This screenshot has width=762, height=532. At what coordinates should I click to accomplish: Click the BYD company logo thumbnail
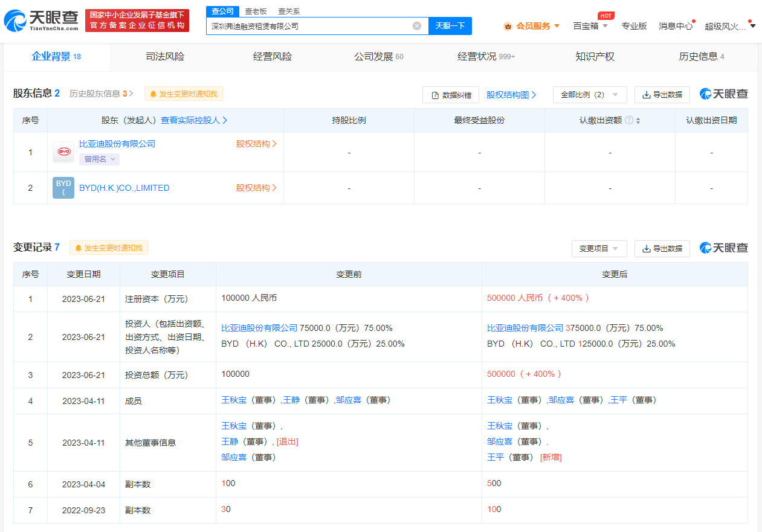[63, 152]
